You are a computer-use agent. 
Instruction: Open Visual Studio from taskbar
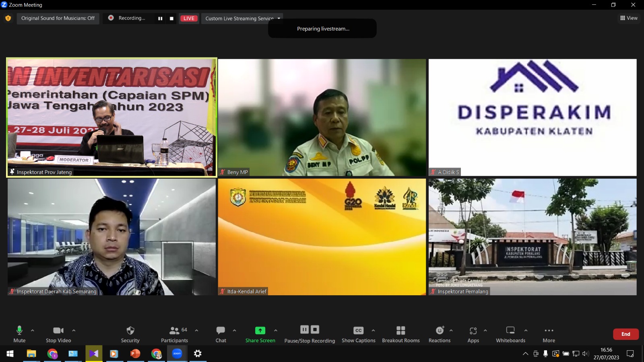click(x=94, y=354)
